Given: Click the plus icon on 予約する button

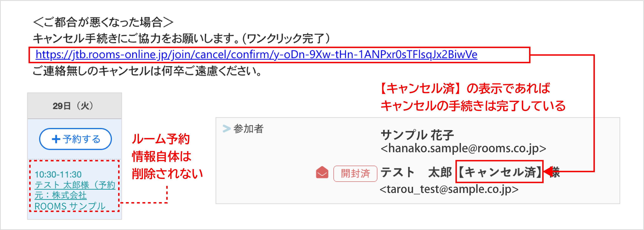Looking at the screenshot, I should (x=56, y=139).
